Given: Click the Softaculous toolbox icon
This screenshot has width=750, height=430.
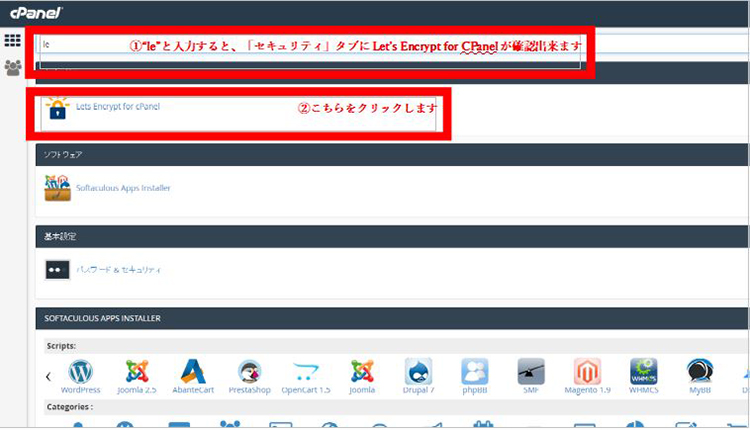Looking at the screenshot, I should pos(57,188).
